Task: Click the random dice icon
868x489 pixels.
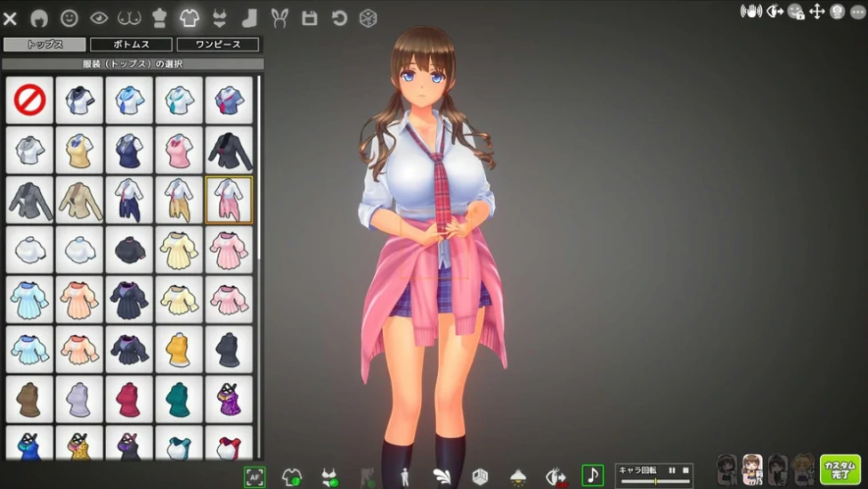Action: click(369, 19)
